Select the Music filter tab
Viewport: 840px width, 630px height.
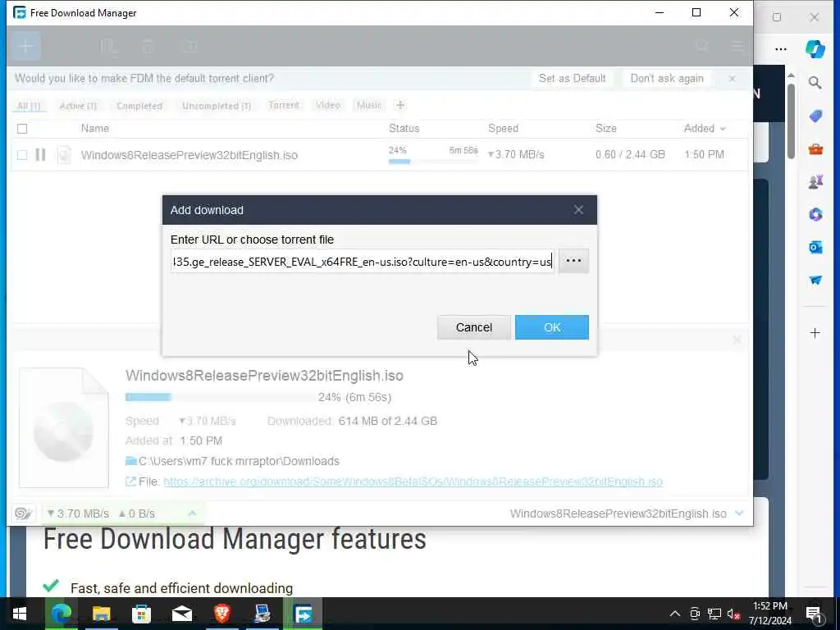(369, 106)
